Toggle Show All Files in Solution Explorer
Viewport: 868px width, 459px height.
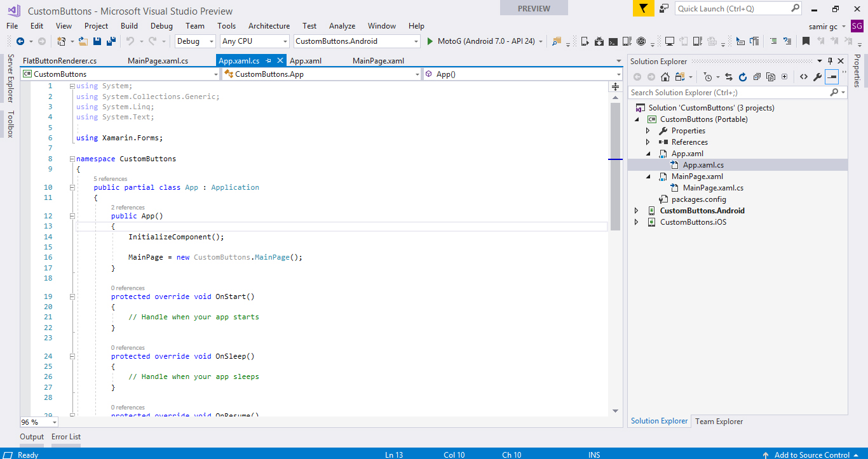770,76
